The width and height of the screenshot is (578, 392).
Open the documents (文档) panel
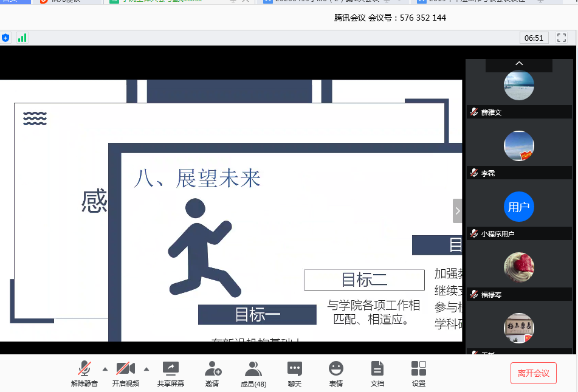point(377,369)
